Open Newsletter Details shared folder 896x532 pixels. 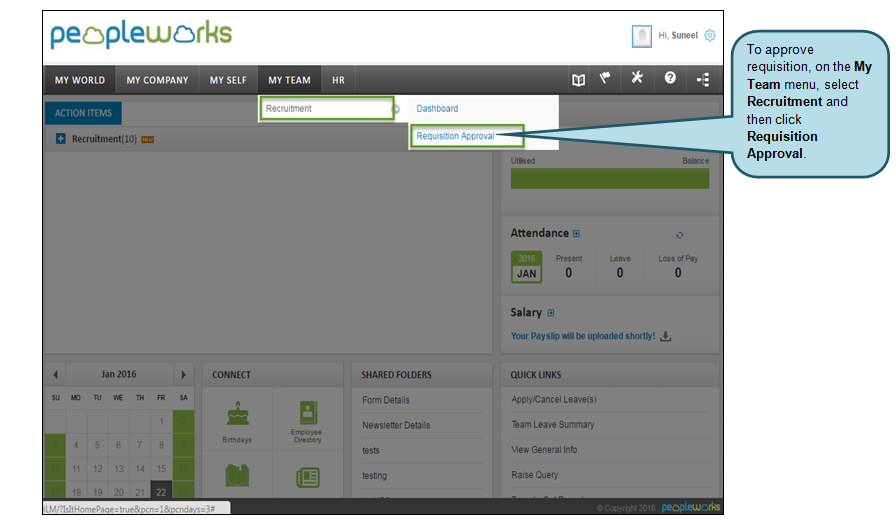(x=396, y=425)
